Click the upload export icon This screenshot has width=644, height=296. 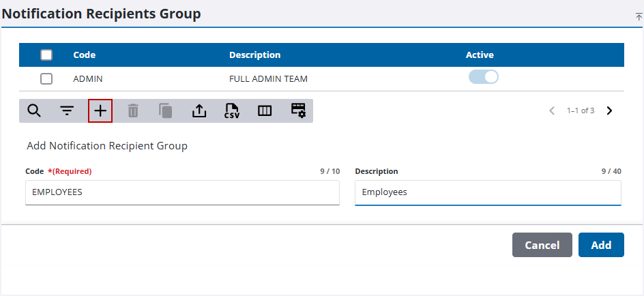199,111
